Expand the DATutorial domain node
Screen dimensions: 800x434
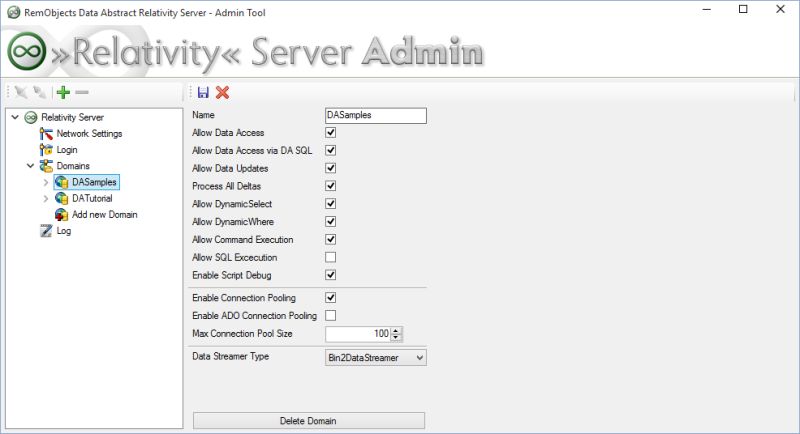coord(46,198)
